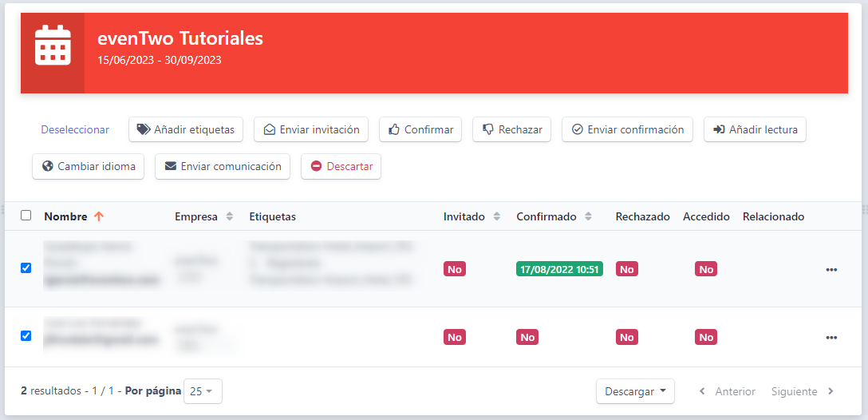Click the thumbs-up icon on Confirmar

(x=394, y=129)
